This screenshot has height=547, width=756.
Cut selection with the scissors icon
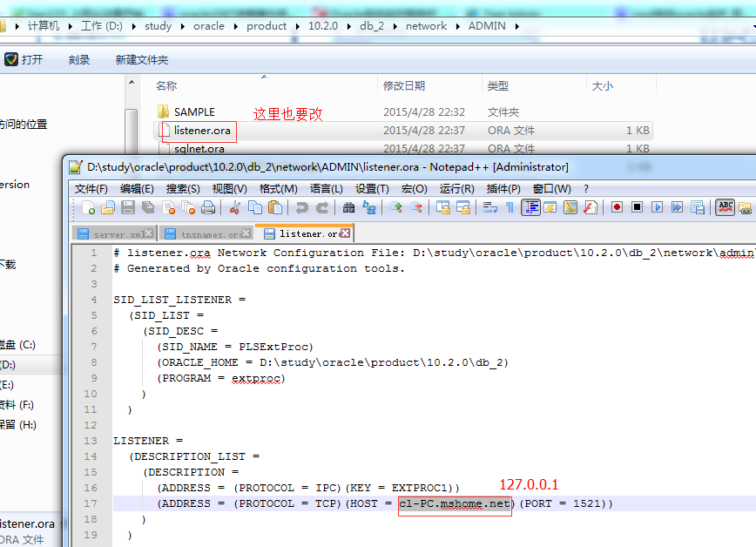[235, 207]
